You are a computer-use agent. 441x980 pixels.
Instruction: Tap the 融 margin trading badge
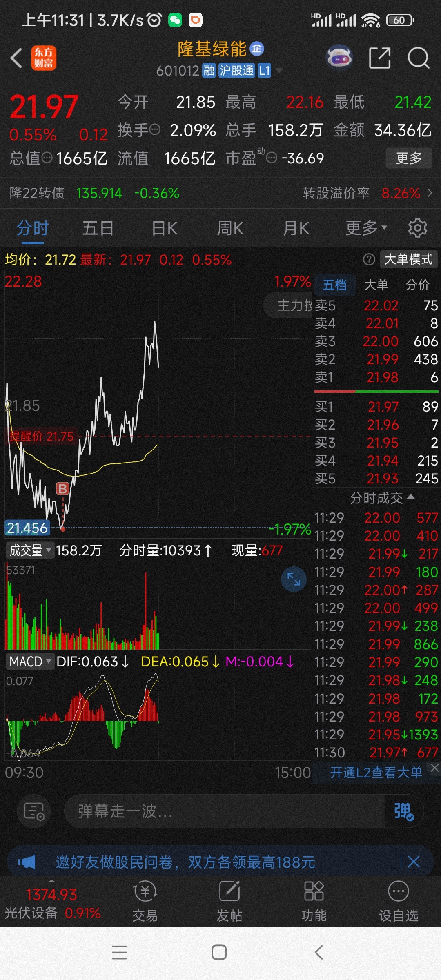pos(209,71)
